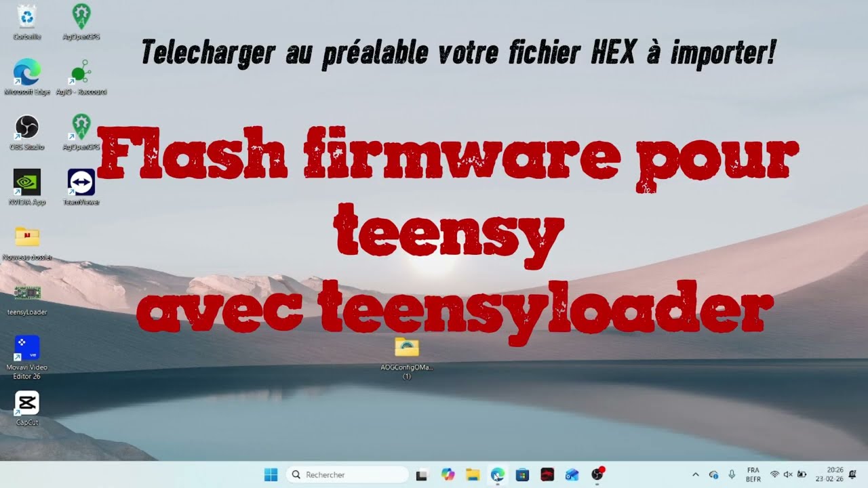Select the Microsoft Edge desktop shortcut
The image size is (868, 488).
coord(27,77)
